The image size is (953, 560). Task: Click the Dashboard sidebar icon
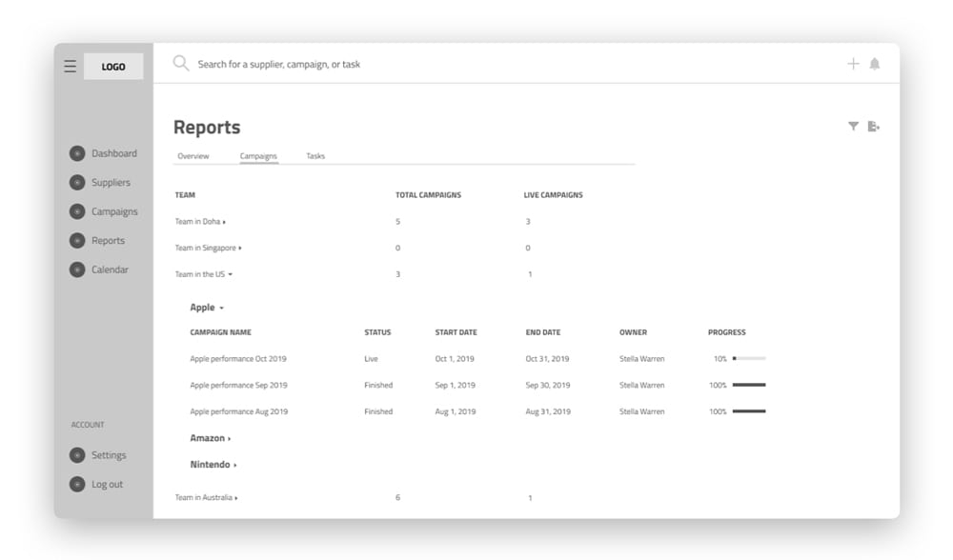[77, 153]
